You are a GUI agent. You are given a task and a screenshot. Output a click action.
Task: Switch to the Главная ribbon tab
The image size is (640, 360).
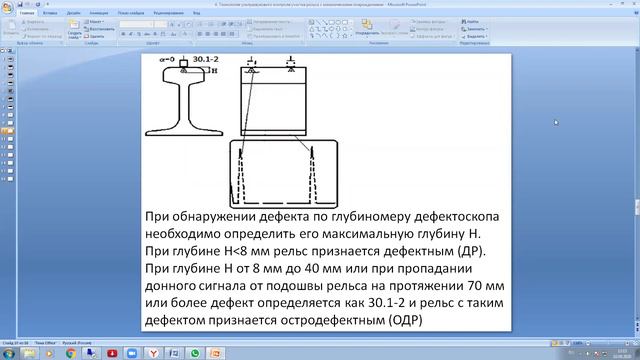point(27,13)
